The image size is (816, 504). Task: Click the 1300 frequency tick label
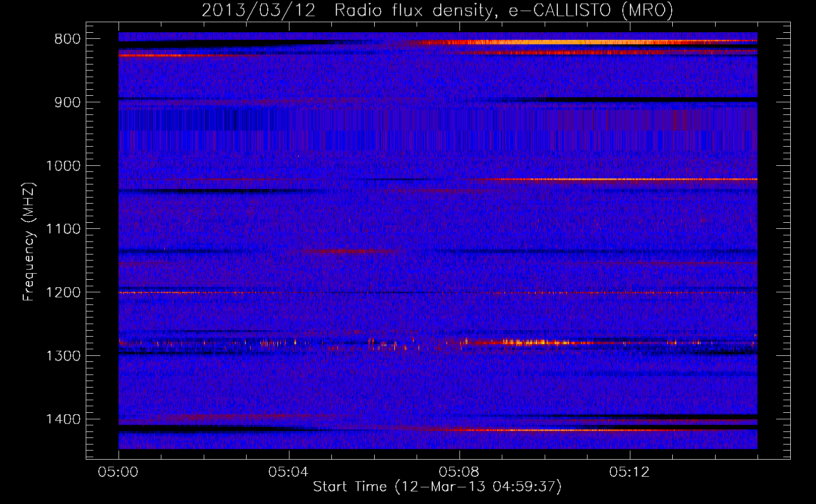coord(63,356)
